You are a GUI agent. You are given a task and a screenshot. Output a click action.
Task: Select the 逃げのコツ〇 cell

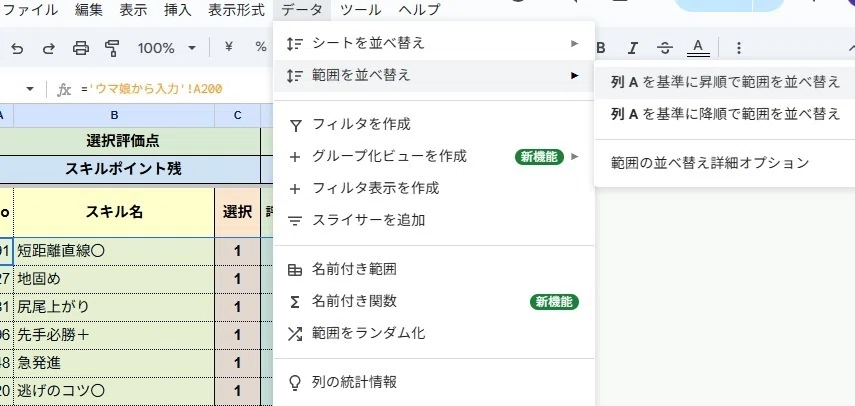tap(114, 391)
